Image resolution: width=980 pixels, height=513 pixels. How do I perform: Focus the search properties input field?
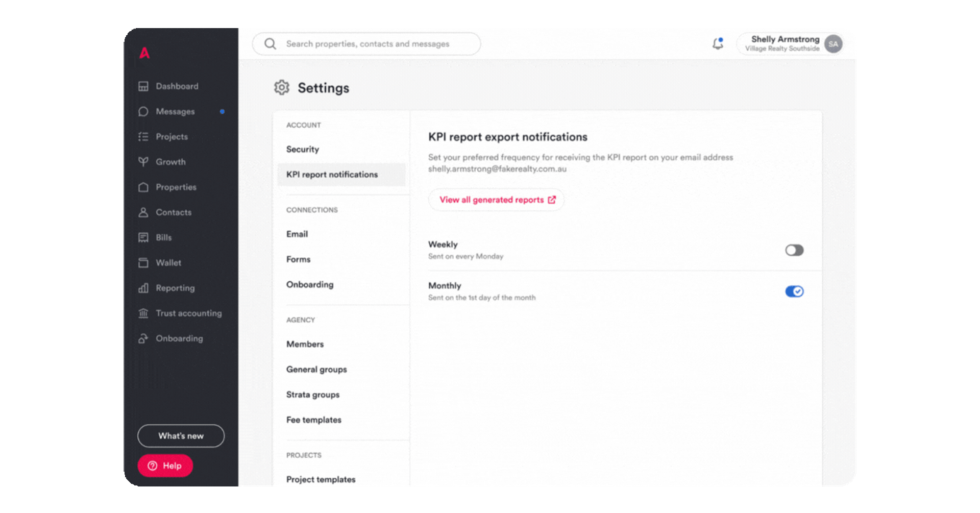(x=366, y=44)
